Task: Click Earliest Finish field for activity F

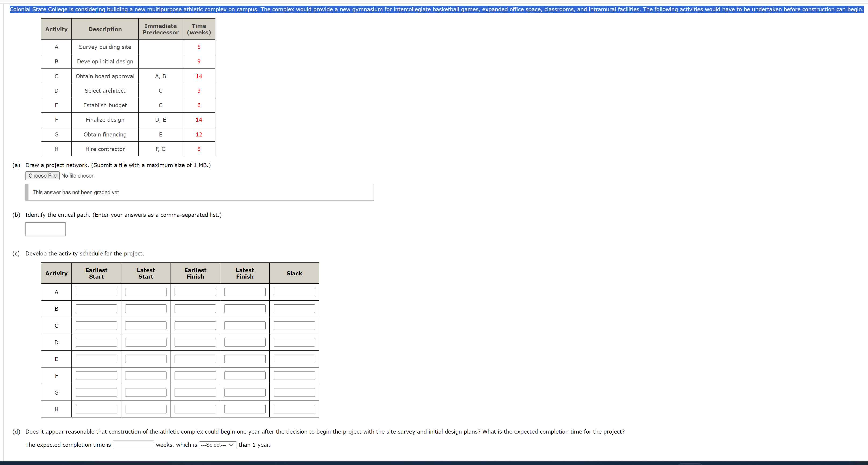Action: point(195,375)
